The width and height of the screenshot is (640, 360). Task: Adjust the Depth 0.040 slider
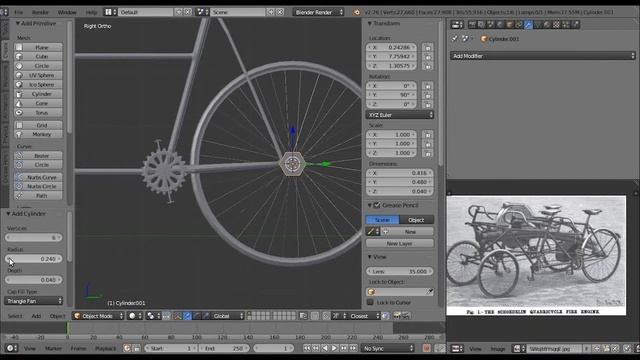[x=33, y=280]
